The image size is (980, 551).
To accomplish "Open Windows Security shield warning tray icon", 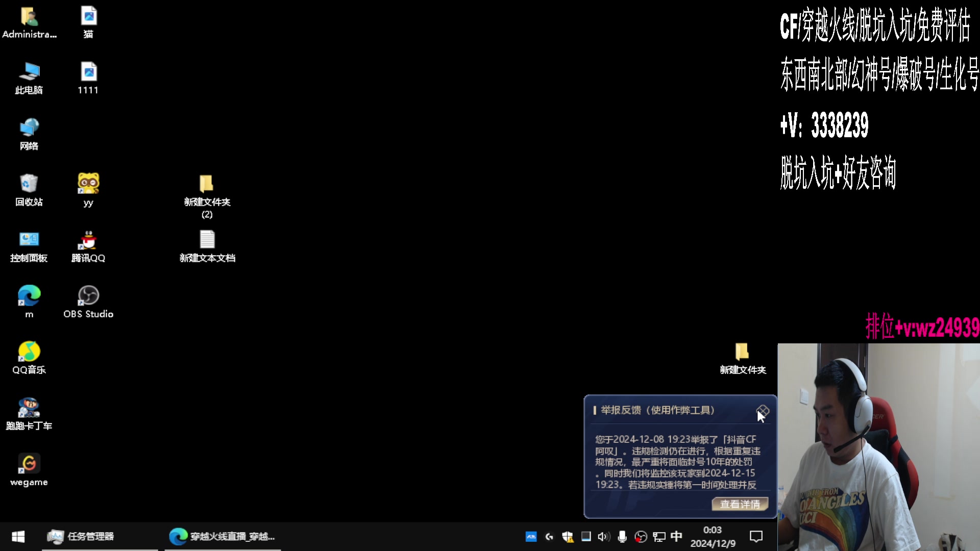I will (568, 537).
